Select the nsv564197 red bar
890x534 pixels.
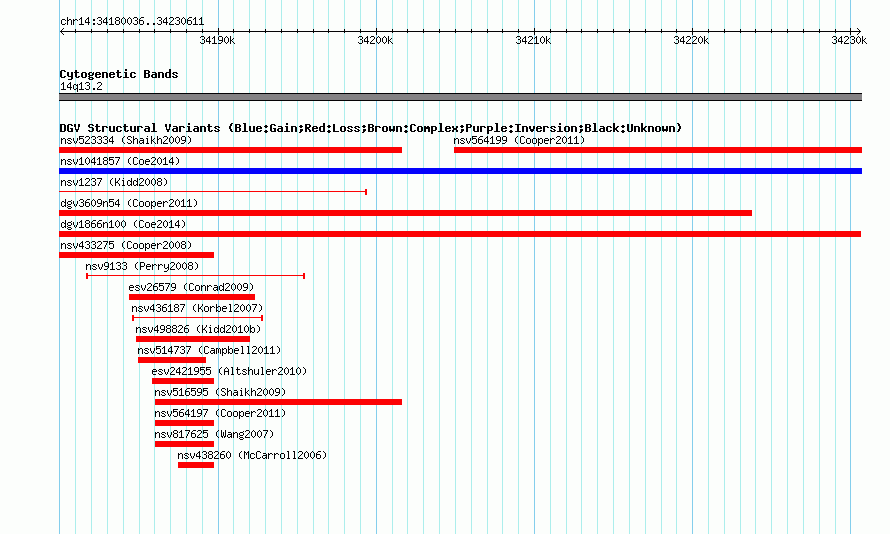[x=184, y=423]
